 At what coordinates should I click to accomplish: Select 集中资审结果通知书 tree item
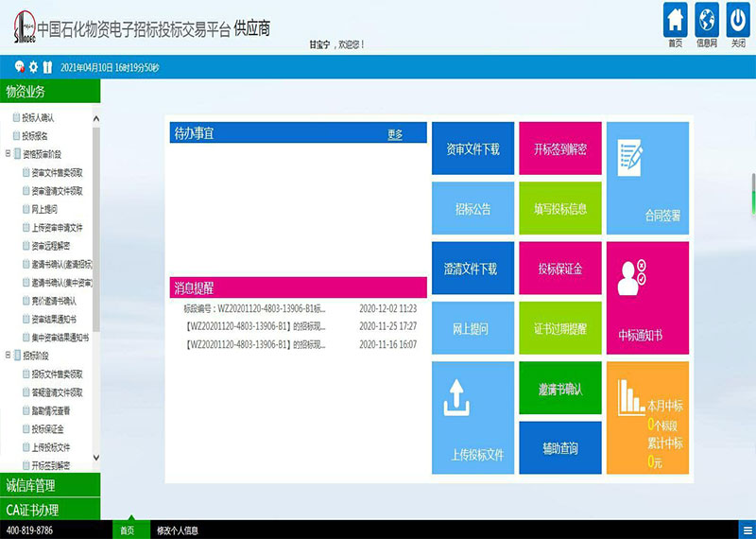60,338
